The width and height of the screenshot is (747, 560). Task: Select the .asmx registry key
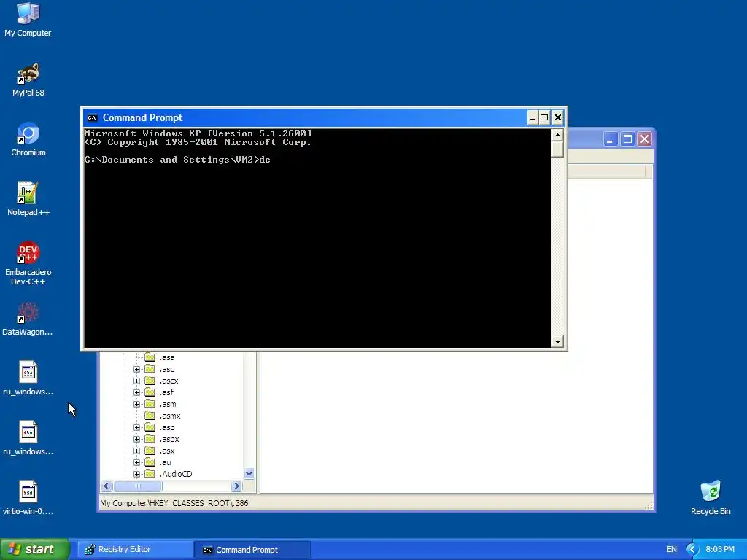(x=170, y=416)
